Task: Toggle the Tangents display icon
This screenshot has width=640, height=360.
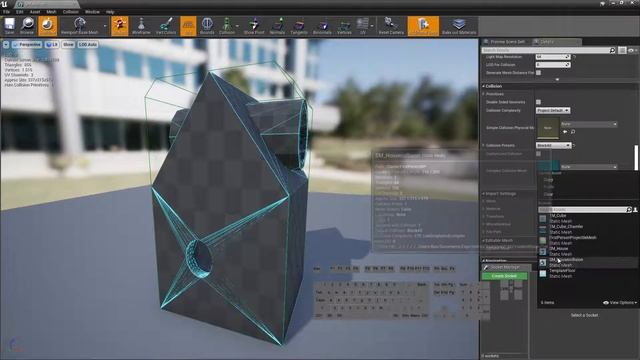Action: (x=299, y=26)
